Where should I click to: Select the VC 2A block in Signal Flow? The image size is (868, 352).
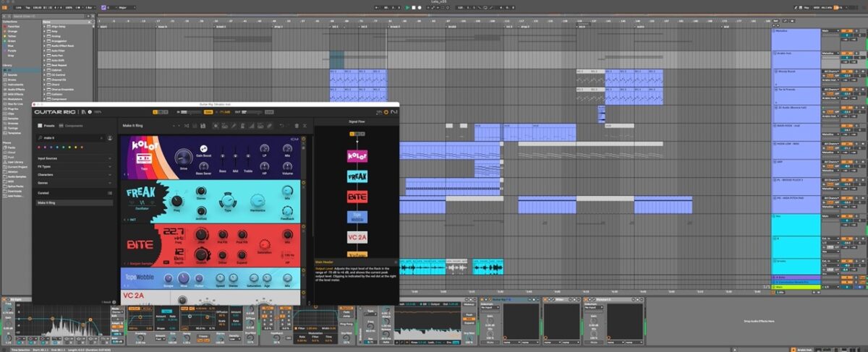pyautogui.click(x=357, y=236)
